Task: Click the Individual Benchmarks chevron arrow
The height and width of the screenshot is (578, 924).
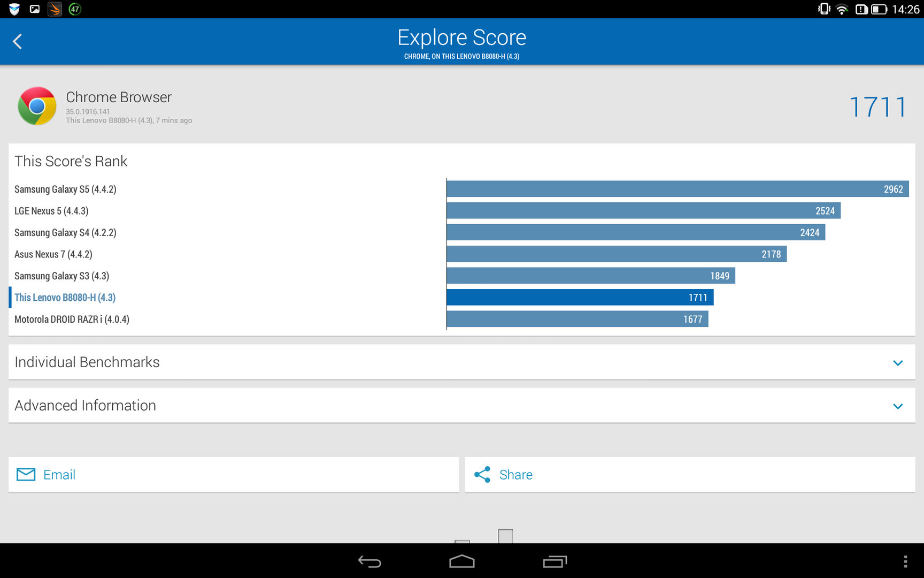Action: click(898, 363)
